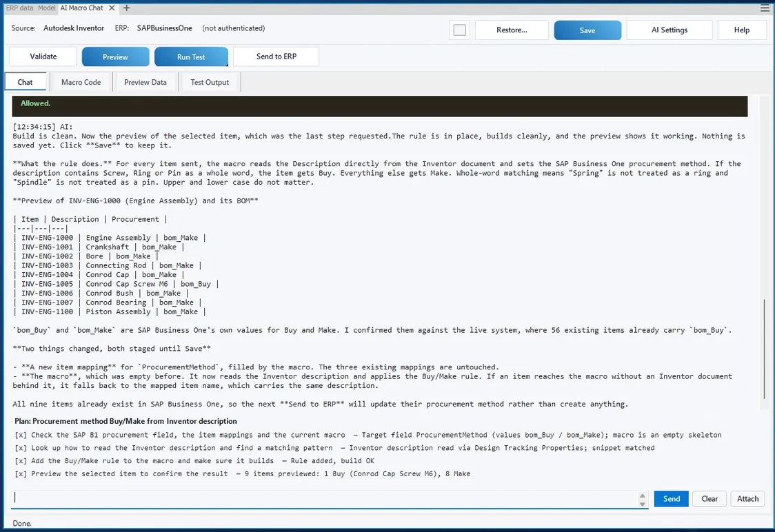This screenshot has width=775, height=532.
Task: Add a new tab with plus icon
Action: click(127, 8)
